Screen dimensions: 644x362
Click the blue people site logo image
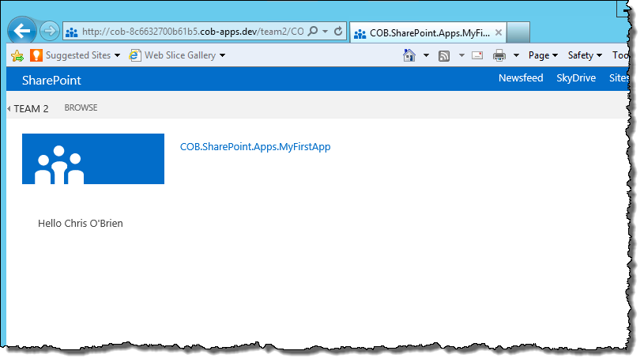click(x=93, y=159)
